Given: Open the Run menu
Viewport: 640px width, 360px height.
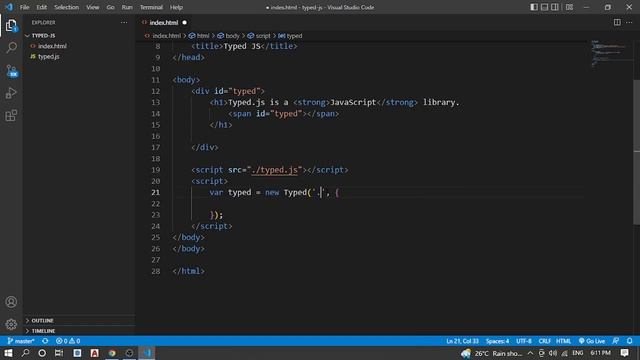Looking at the screenshot, I should tap(127, 7).
